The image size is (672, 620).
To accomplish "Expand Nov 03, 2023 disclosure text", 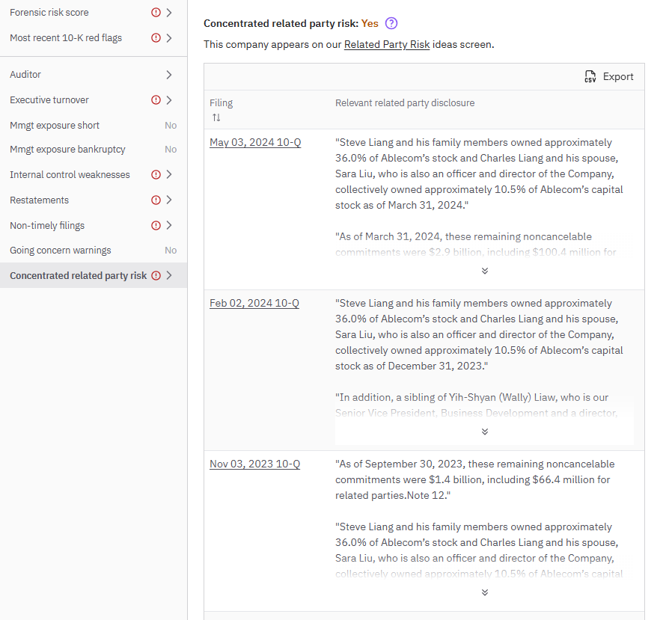I will coord(484,592).
